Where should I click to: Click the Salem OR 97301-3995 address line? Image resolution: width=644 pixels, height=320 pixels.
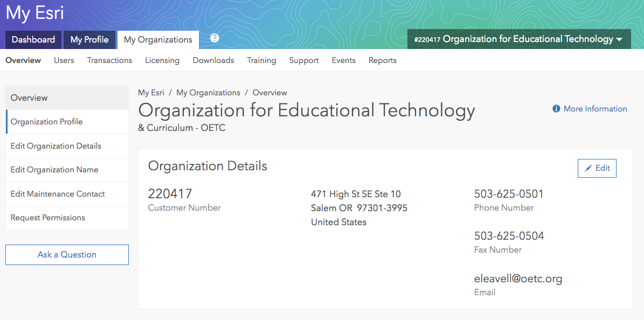[359, 208]
